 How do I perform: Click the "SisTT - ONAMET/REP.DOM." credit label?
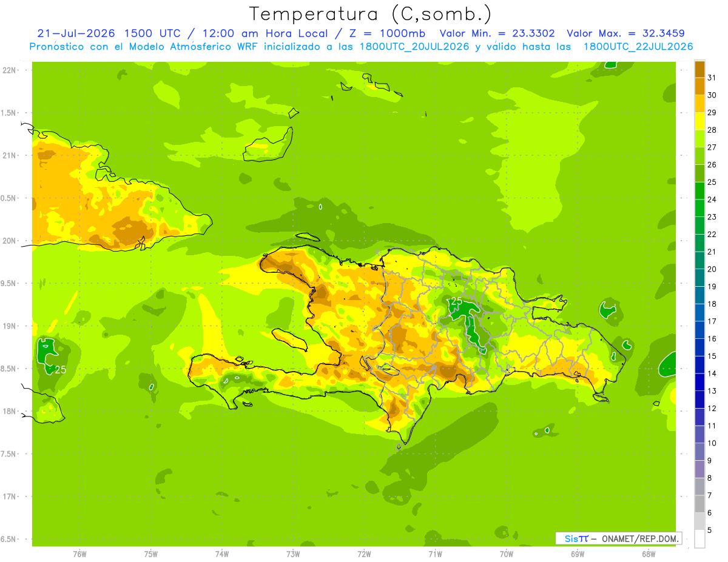[619, 538]
